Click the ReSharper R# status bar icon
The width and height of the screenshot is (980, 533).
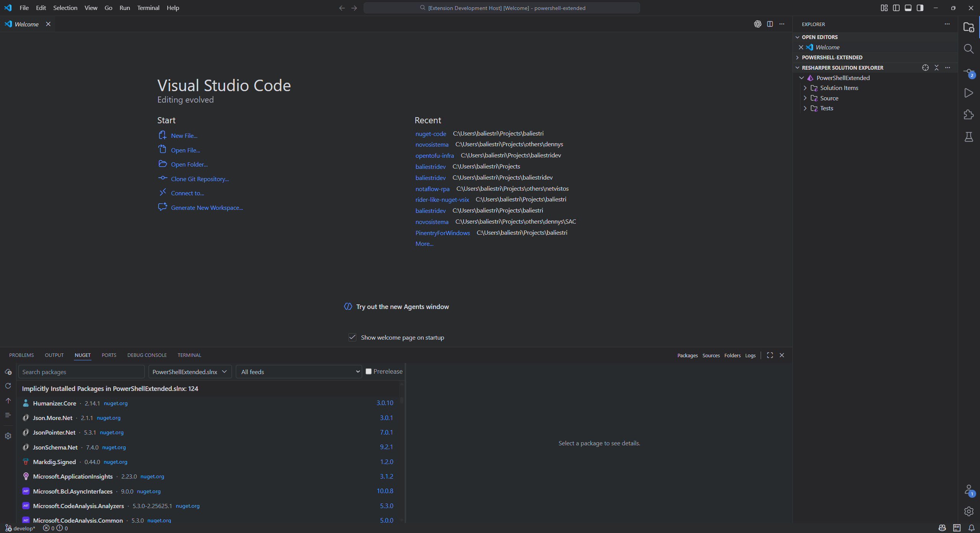pyautogui.click(x=957, y=528)
